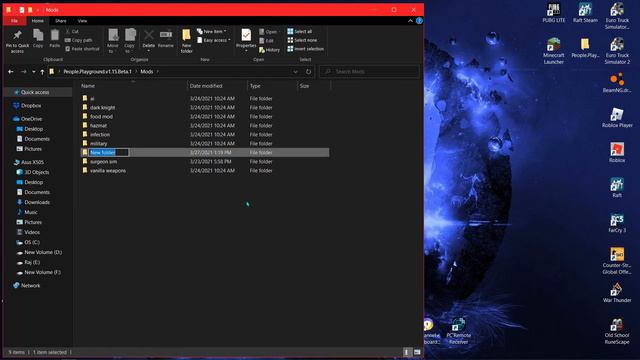Click Roblox Player desktop icon
The width and height of the screenshot is (640, 360).
point(617,118)
